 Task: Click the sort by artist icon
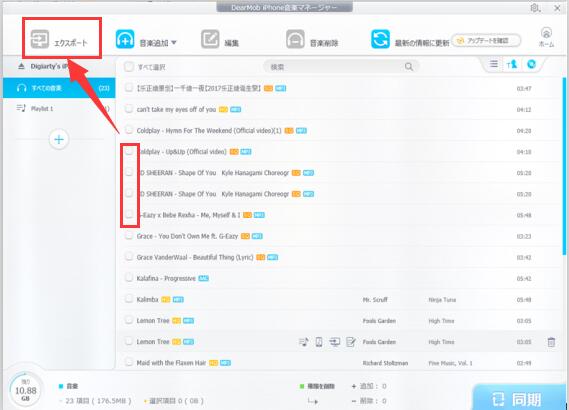pyautogui.click(x=512, y=65)
